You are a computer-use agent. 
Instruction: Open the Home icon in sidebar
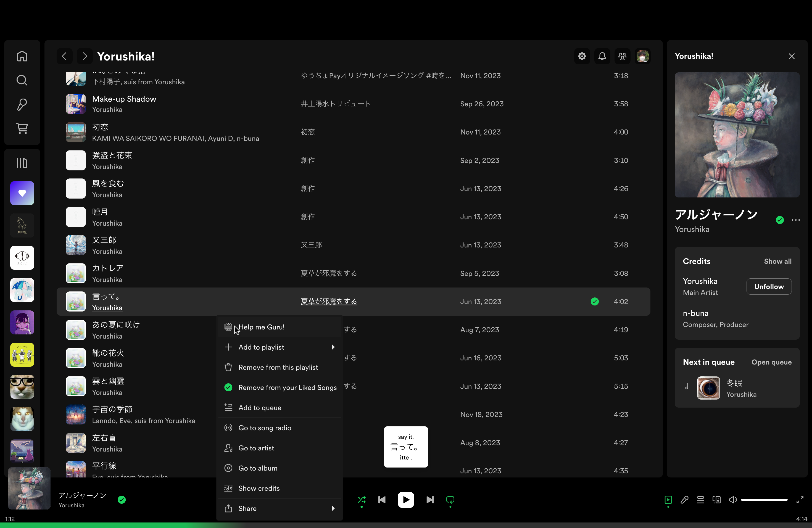(x=22, y=56)
